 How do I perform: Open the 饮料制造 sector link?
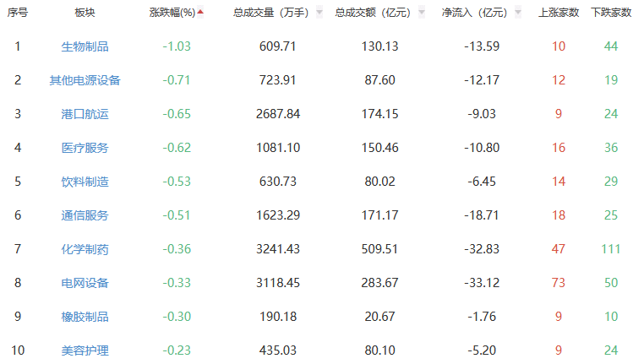tap(85, 182)
